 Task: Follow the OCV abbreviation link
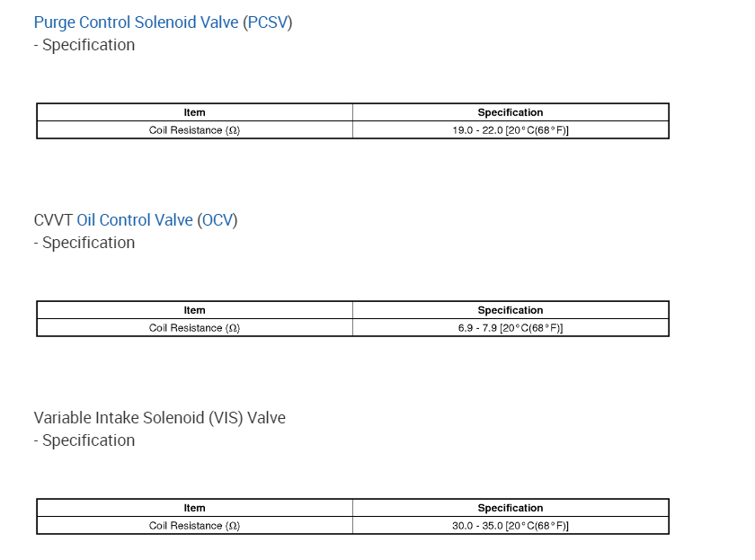tap(217, 220)
